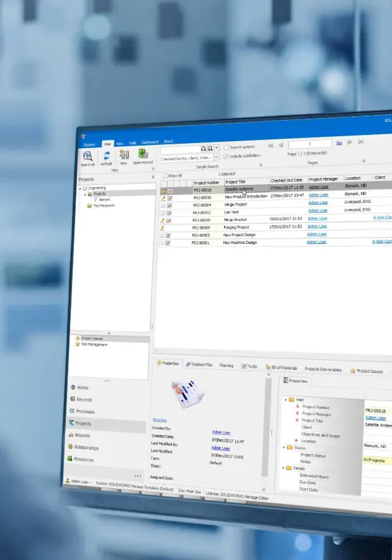Screen dimensions: 392x560
Task: Collapse the Main properties group
Action: point(286,399)
